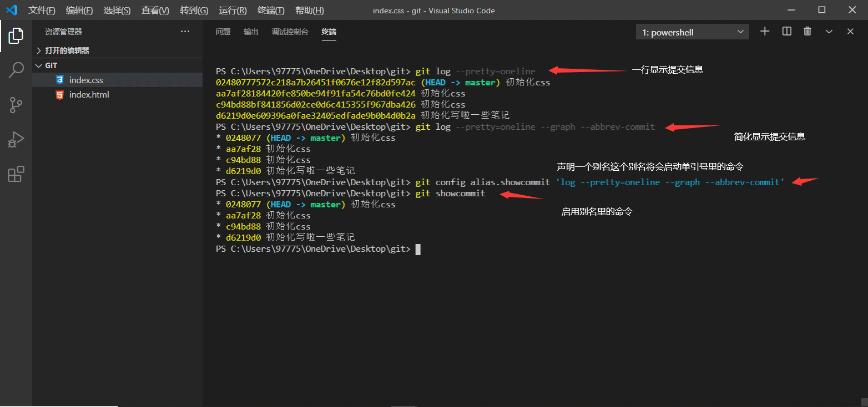Open Explorer panel more actions ellipsis
Screen dimensions: 868x407
[x=185, y=32]
